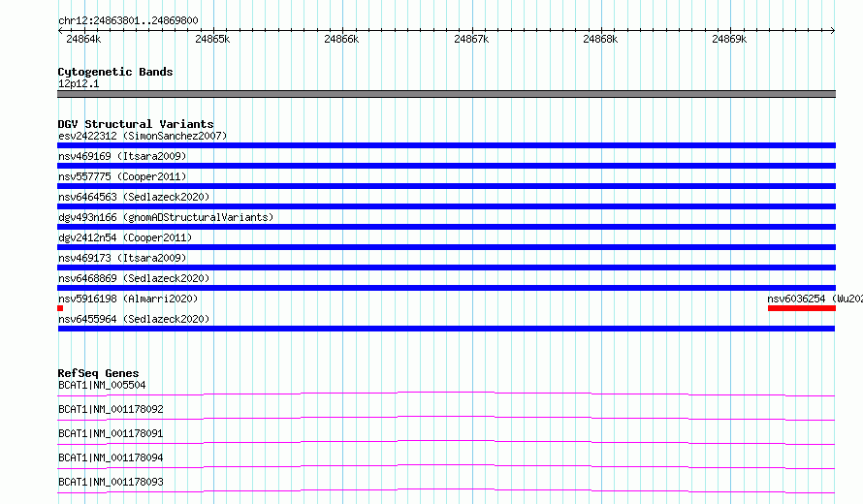863x504 pixels.
Task: Click the 24867k ruler tick label
Action: coord(471,39)
